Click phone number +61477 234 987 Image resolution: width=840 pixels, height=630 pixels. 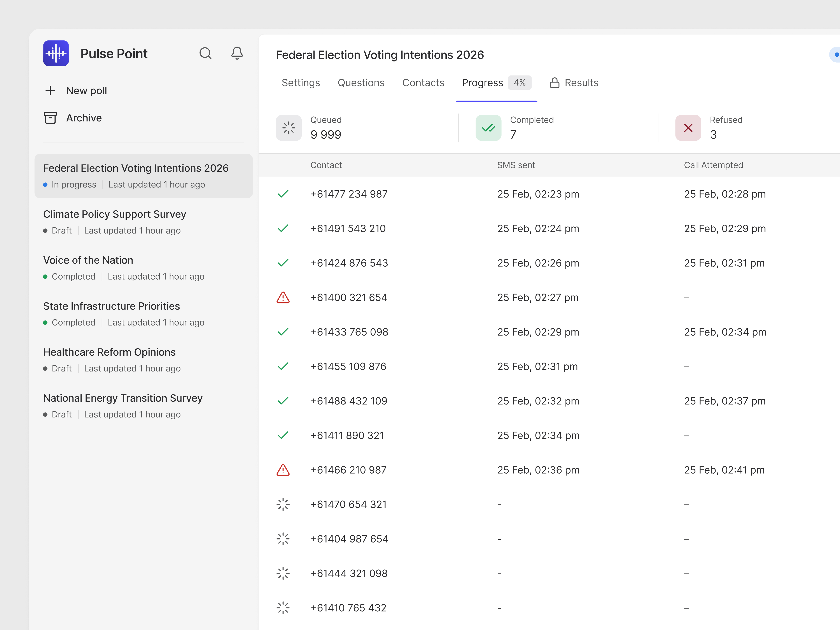(x=349, y=194)
